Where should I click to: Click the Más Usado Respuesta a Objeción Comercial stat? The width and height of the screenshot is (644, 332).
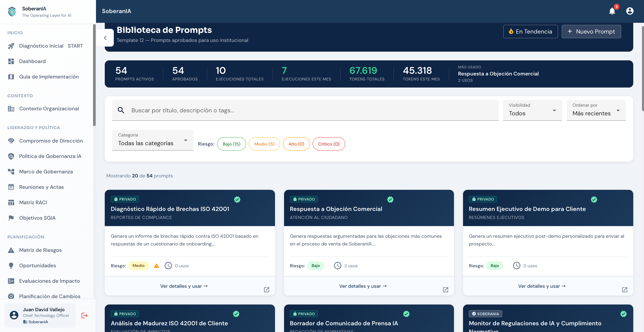pos(498,74)
